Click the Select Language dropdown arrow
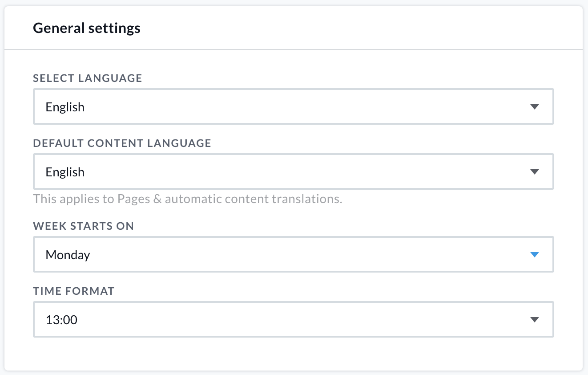Viewport: 588px width, 375px height. pyautogui.click(x=535, y=107)
